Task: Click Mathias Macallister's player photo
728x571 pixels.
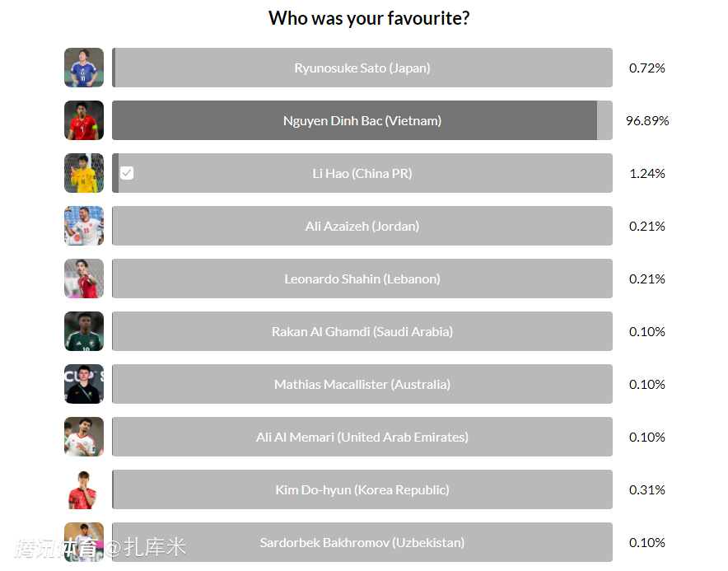Action: coord(84,384)
